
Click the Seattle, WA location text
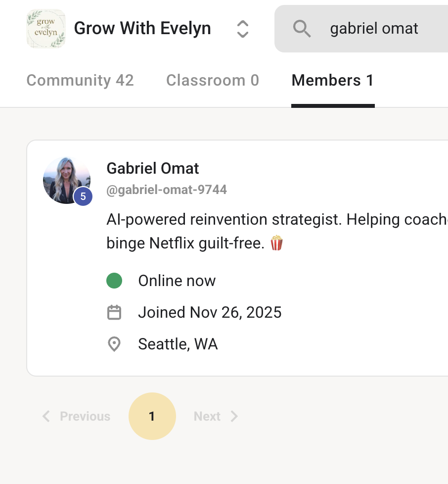point(178,344)
